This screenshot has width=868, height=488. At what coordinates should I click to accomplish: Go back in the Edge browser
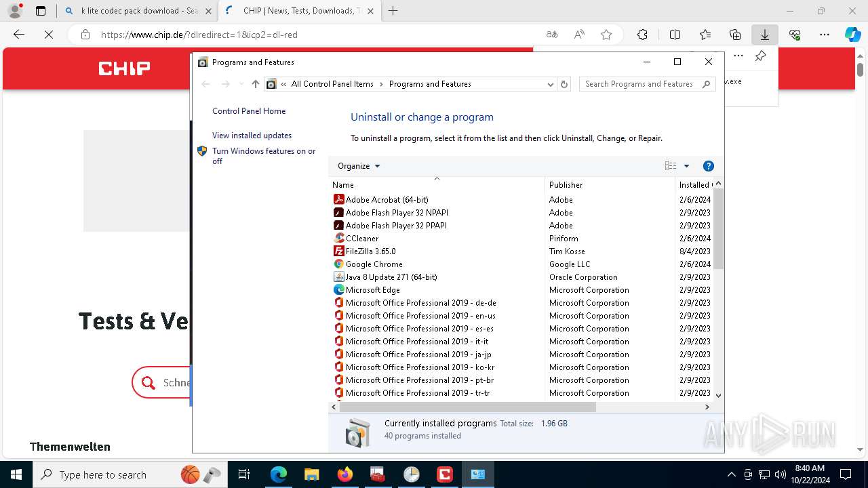coord(19,35)
